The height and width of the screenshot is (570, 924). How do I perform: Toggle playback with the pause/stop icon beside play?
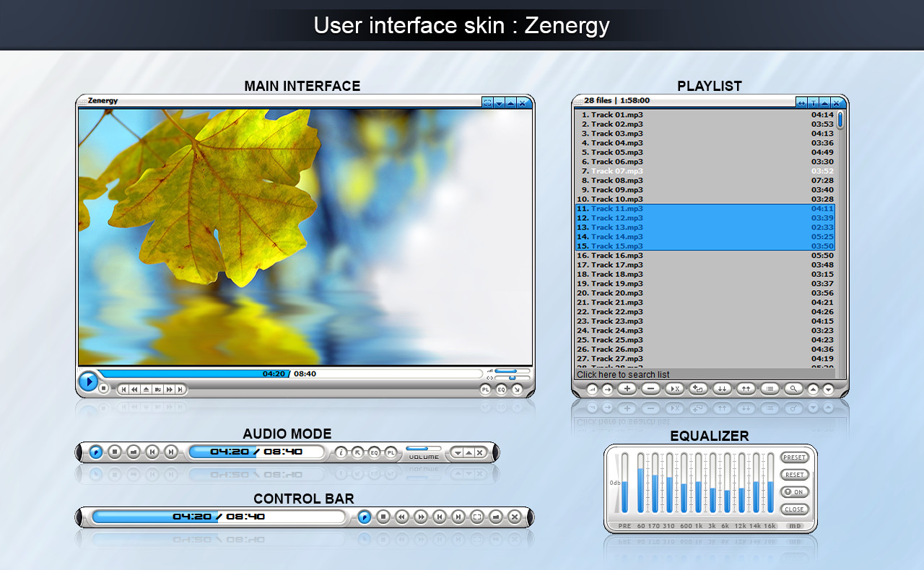coord(103,390)
